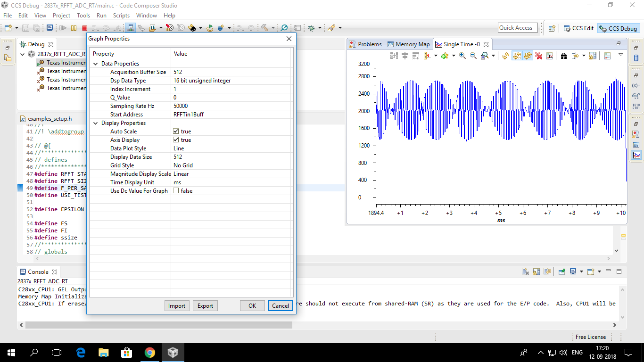The width and height of the screenshot is (644, 362).
Task: Enable Use Dc Value For Graph checkbox
Action: (176, 191)
